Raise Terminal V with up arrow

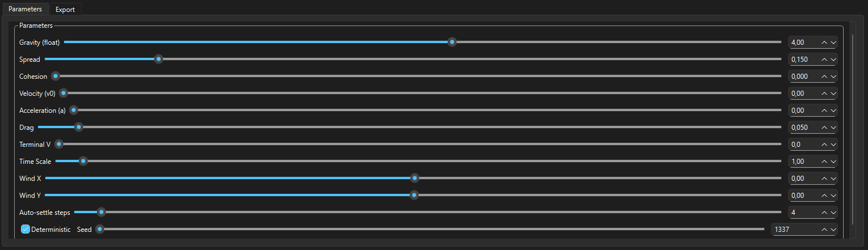824,145
